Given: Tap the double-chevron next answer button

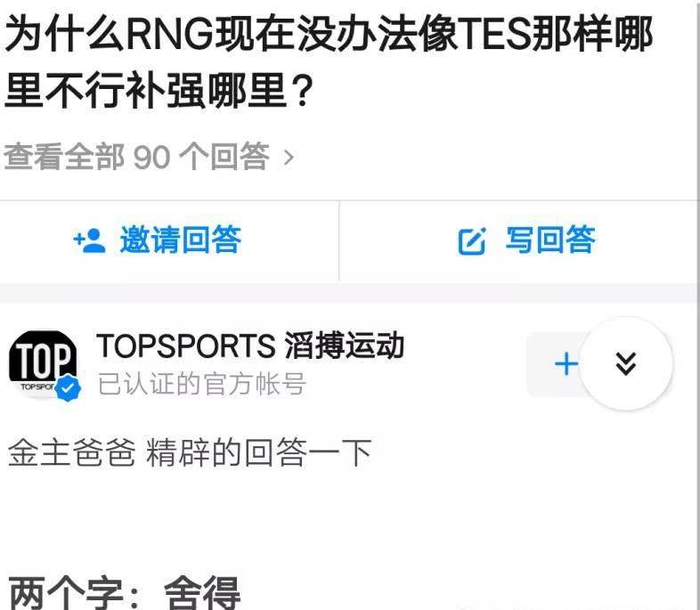Looking at the screenshot, I should click(x=626, y=363).
